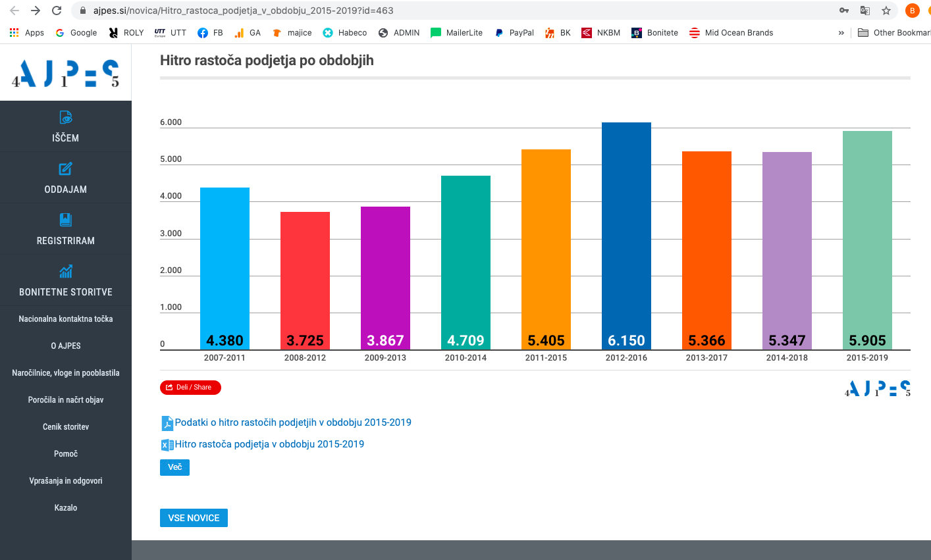
Task: Reload the page with browser refresh icon
Action: click(x=57, y=11)
